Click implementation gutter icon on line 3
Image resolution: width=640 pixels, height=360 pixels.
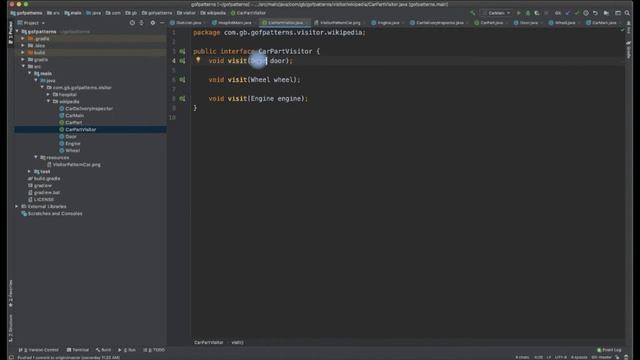[x=182, y=51]
